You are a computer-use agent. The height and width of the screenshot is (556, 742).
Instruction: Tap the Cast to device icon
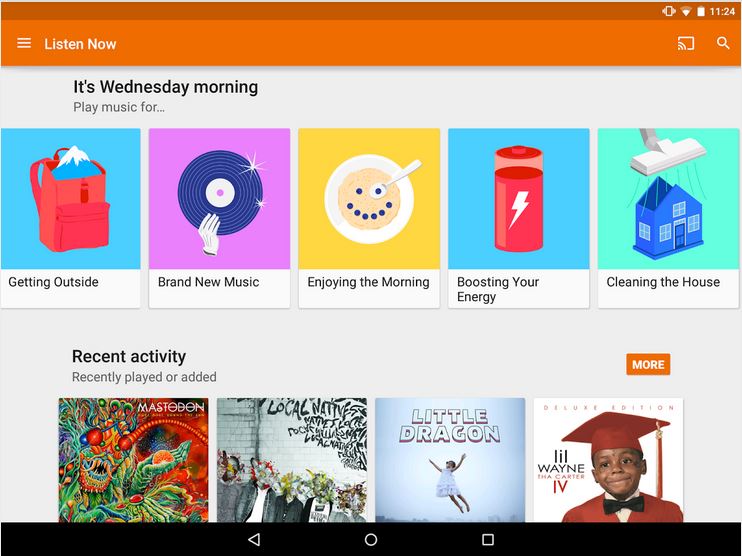686,44
